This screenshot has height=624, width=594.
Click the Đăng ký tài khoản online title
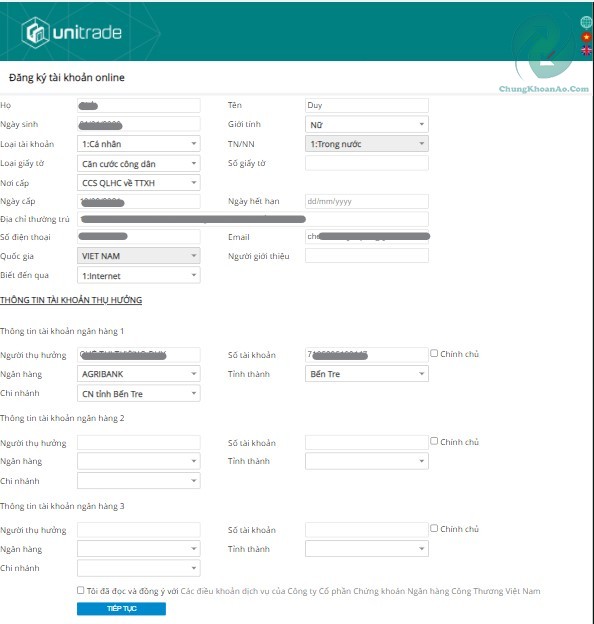[x=67, y=77]
